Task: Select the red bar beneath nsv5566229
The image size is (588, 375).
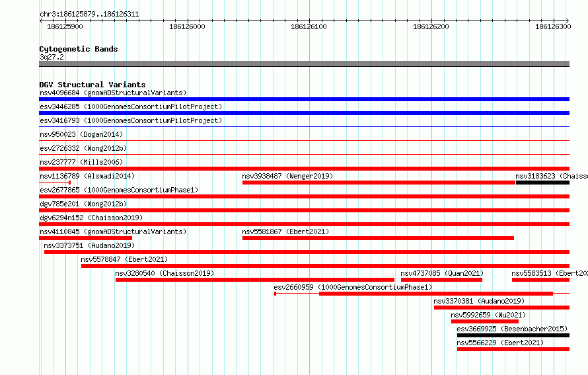Action: 513,349
